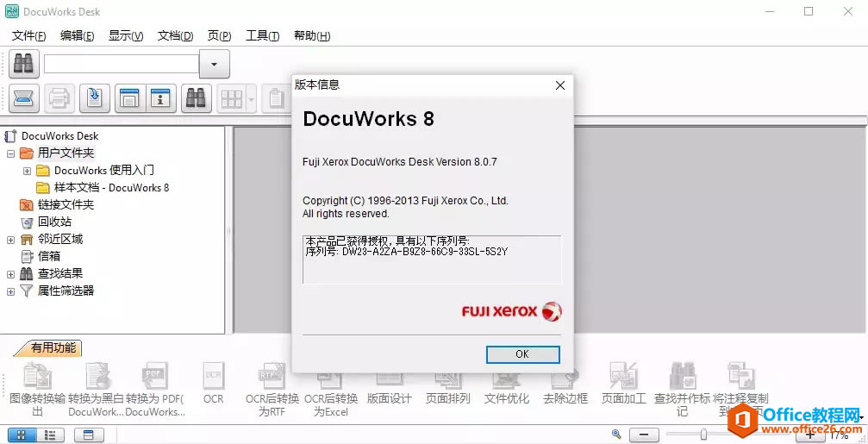Collapse the 用户文件夹 tree node
Image resolution: width=868 pixels, height=444 pixels.
tap(10, 153)
